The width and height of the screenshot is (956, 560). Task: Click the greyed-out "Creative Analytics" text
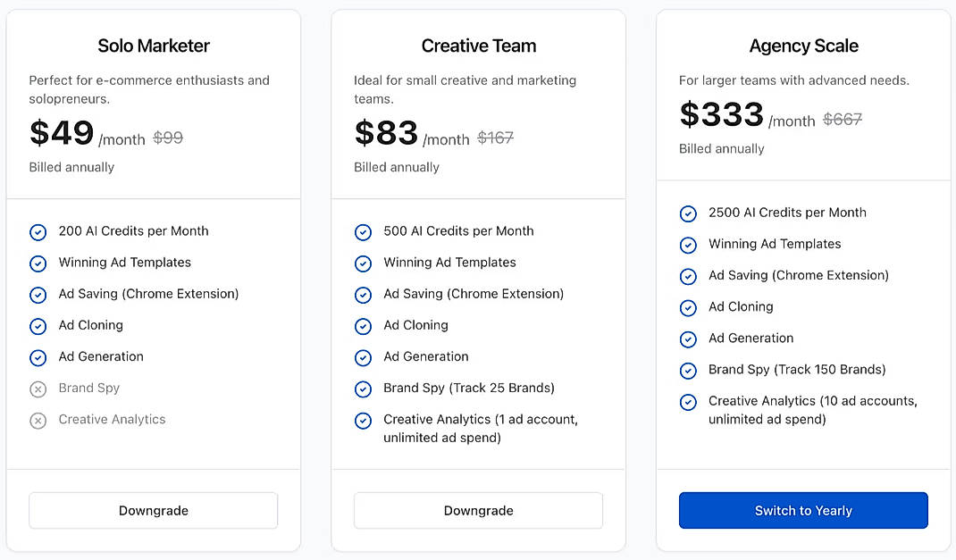pyautogui.click(x=113, y=419)
